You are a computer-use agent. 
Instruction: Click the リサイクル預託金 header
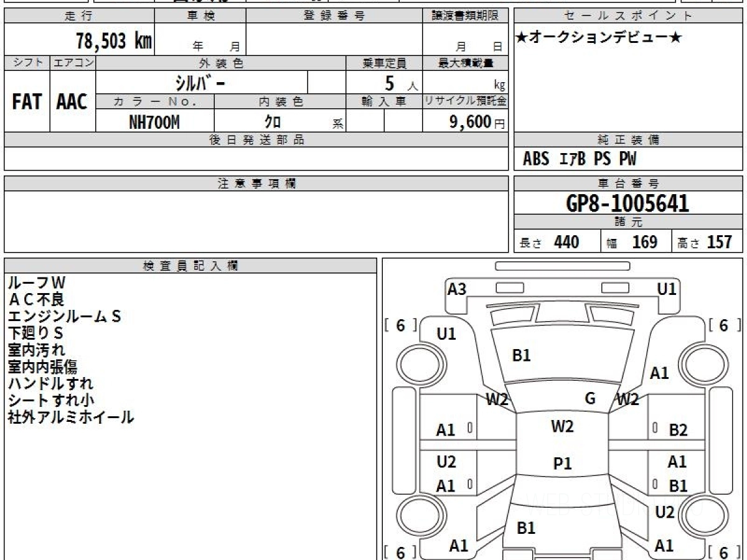(x=465, y=101)
